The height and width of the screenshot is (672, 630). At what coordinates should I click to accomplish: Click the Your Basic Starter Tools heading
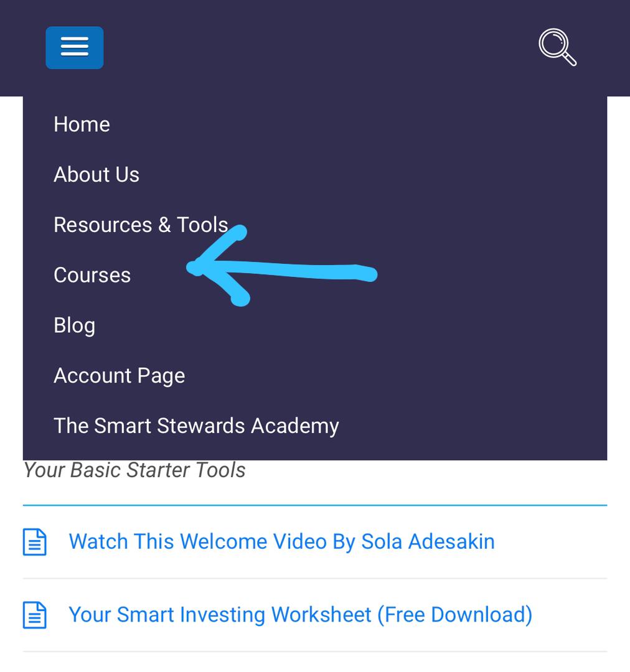pyautogui.click(x=134, y=470)
